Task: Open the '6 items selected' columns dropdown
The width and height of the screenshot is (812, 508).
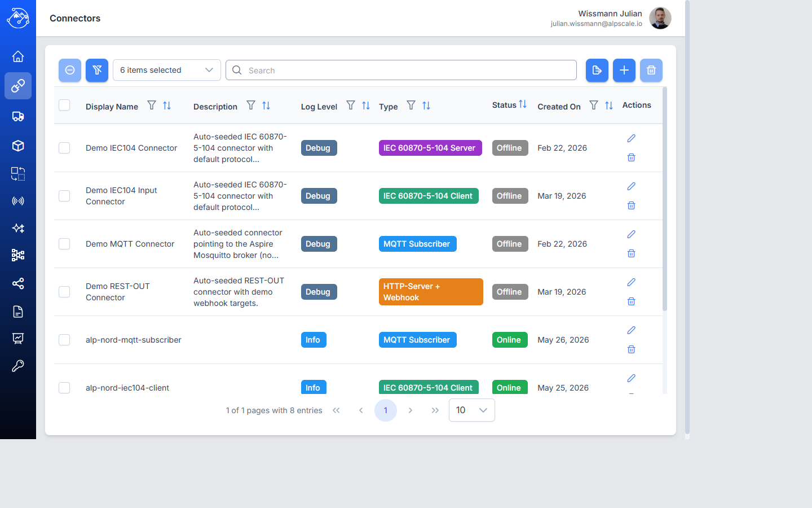Action: click(167, 70)
